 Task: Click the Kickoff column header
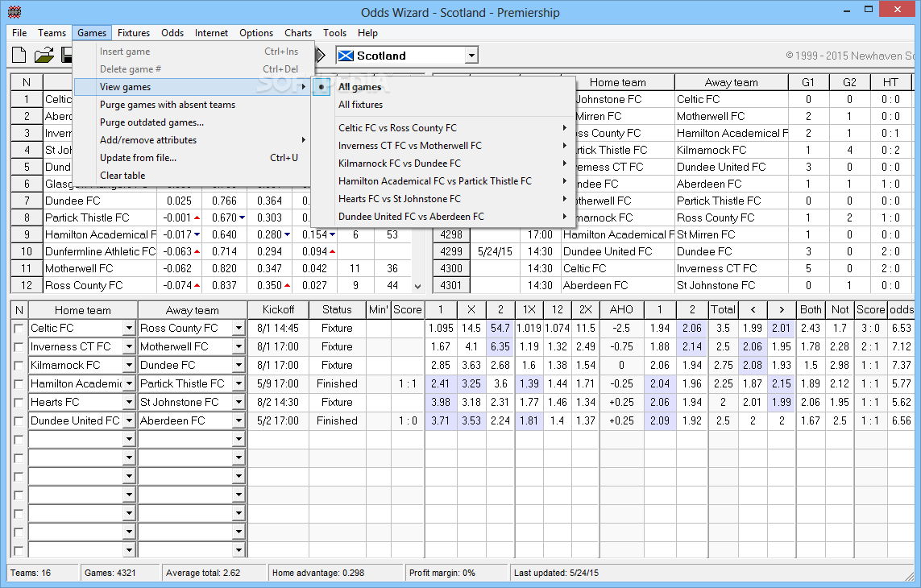coord(278,309)
